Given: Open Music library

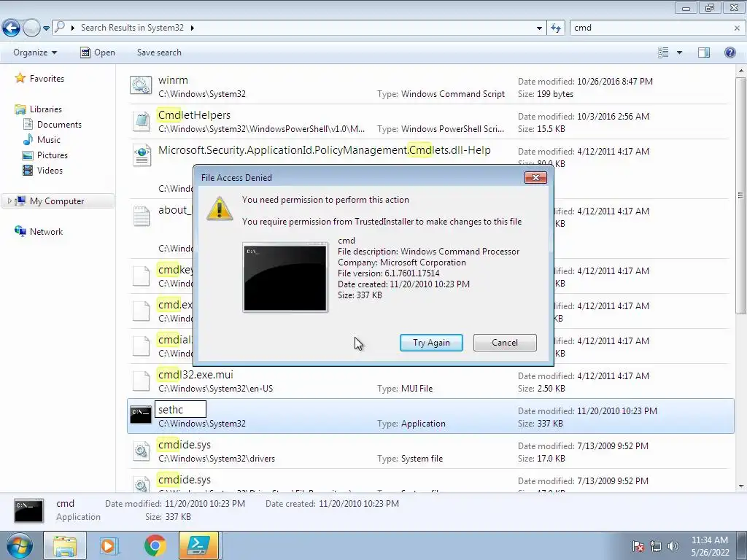Looking at the screenshot, I should (49, 139).
